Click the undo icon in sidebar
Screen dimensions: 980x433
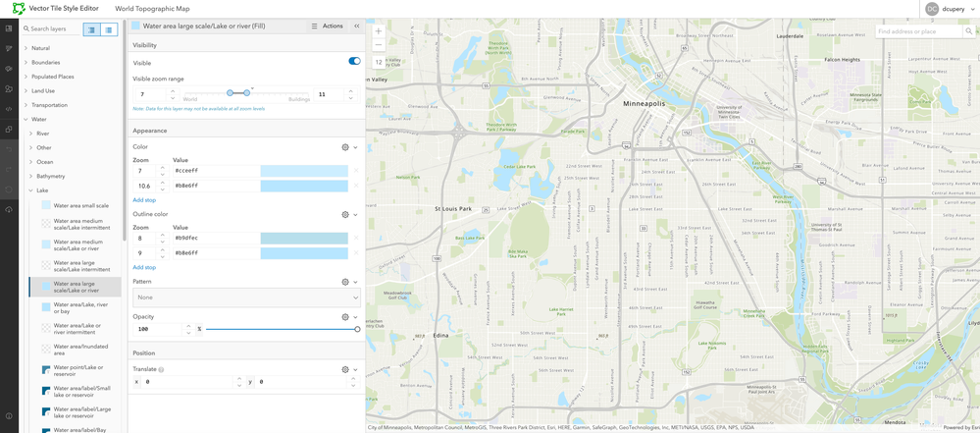tap(9, 149)
